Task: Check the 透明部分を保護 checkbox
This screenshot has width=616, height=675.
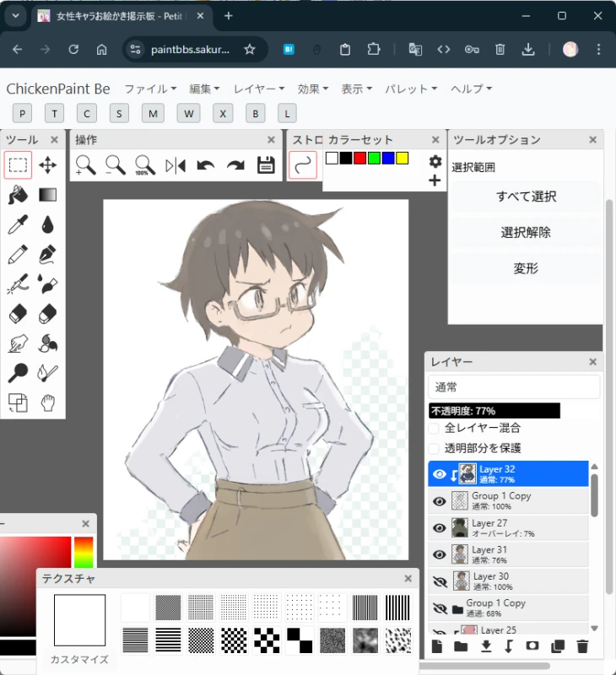Action: pos(434,448)
